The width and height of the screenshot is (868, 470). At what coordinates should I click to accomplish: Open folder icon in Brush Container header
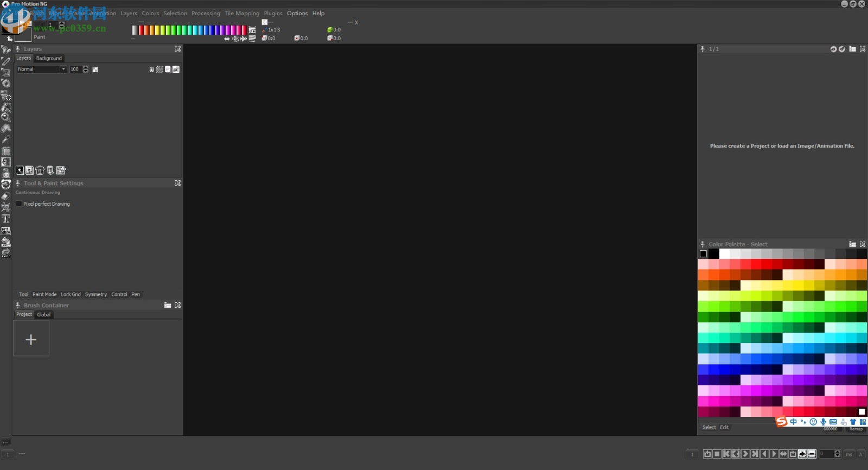coord(168,306)
